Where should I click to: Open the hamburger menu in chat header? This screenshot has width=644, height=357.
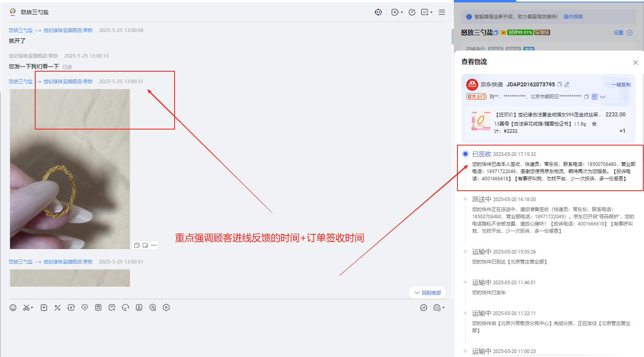[x=442, y=12]
